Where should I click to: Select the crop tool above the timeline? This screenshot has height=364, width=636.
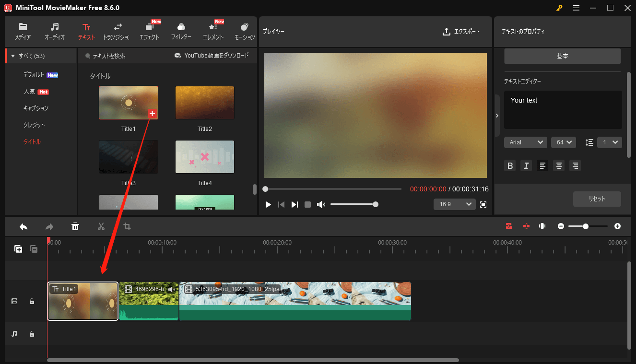(x=127, y=226)
